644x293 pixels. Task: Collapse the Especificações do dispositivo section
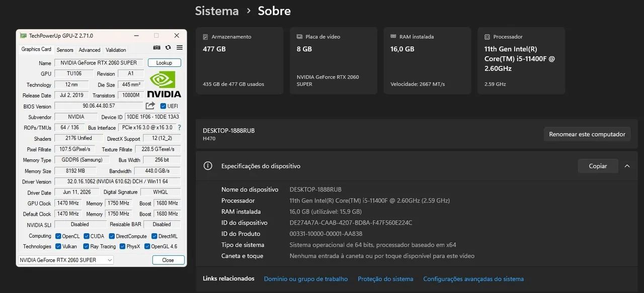(627, 166)
